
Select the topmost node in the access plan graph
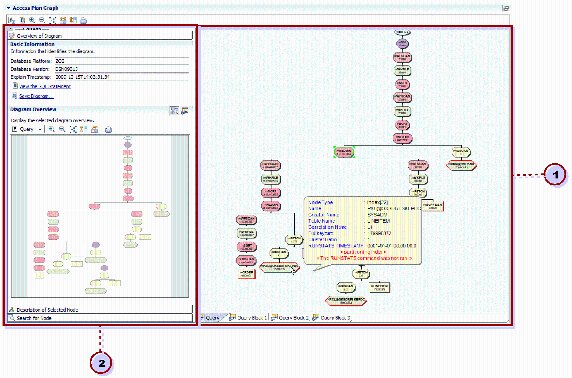402,33
